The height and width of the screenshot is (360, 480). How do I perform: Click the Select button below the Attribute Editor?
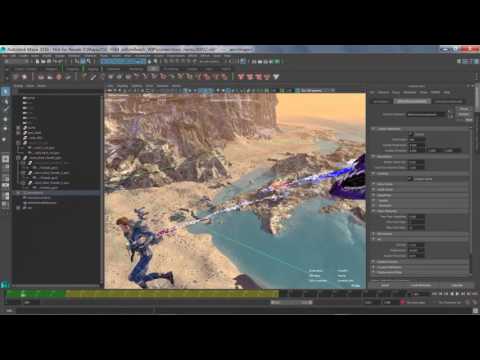385,285
